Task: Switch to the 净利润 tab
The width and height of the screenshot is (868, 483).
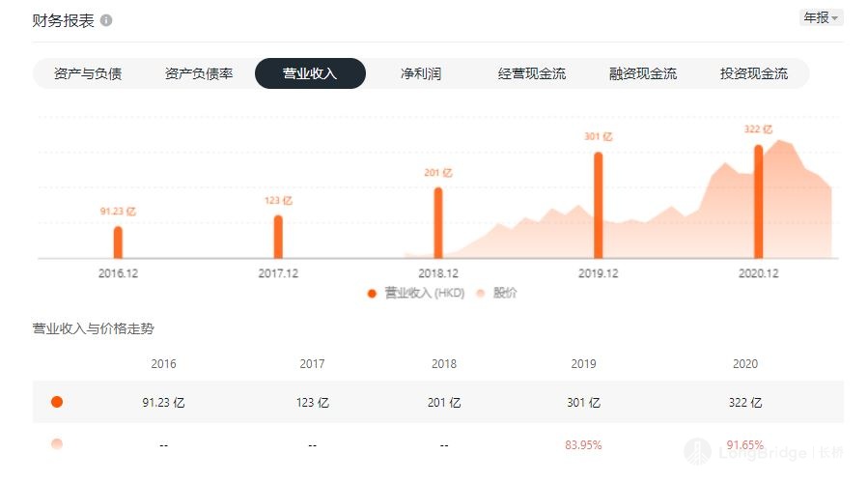Action: point(421,73)
